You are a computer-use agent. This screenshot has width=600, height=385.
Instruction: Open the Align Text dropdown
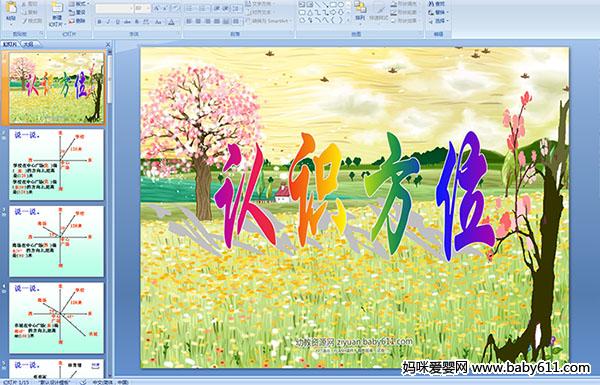261,12
